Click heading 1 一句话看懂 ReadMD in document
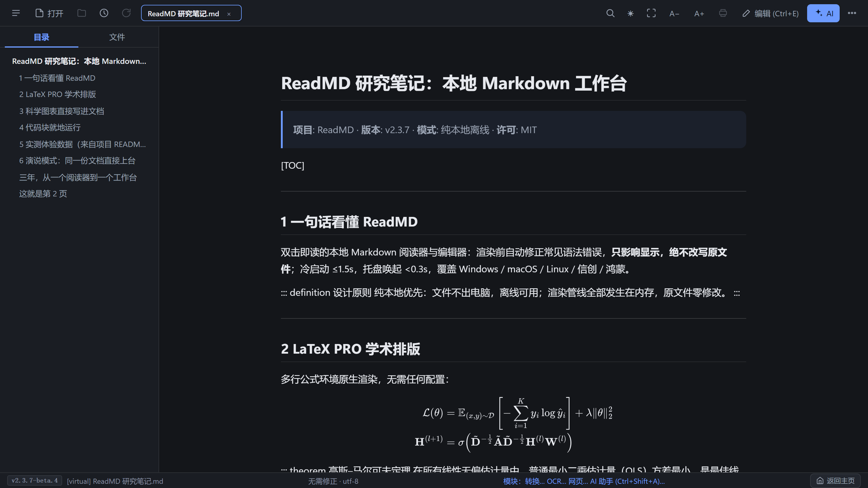 tap(349, 222)
